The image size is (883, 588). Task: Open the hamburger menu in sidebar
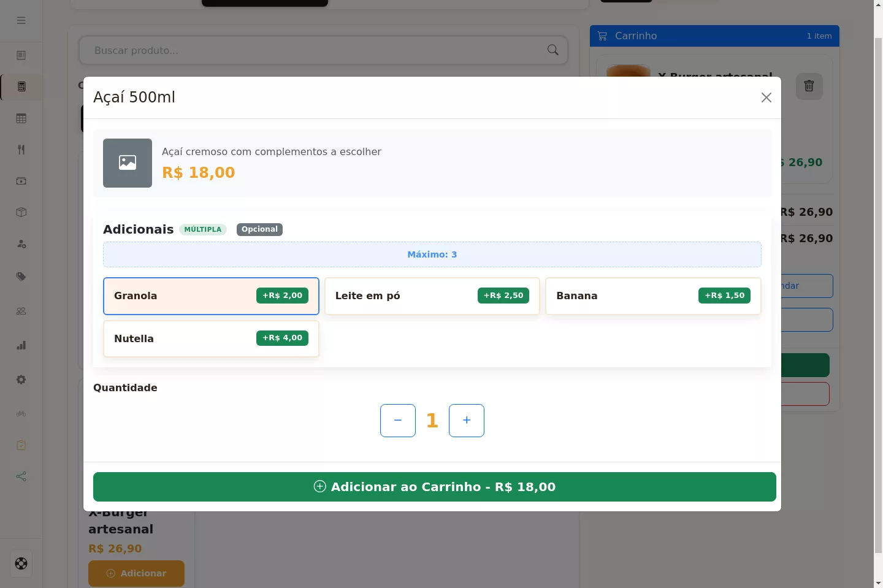[x=21, y=20]
